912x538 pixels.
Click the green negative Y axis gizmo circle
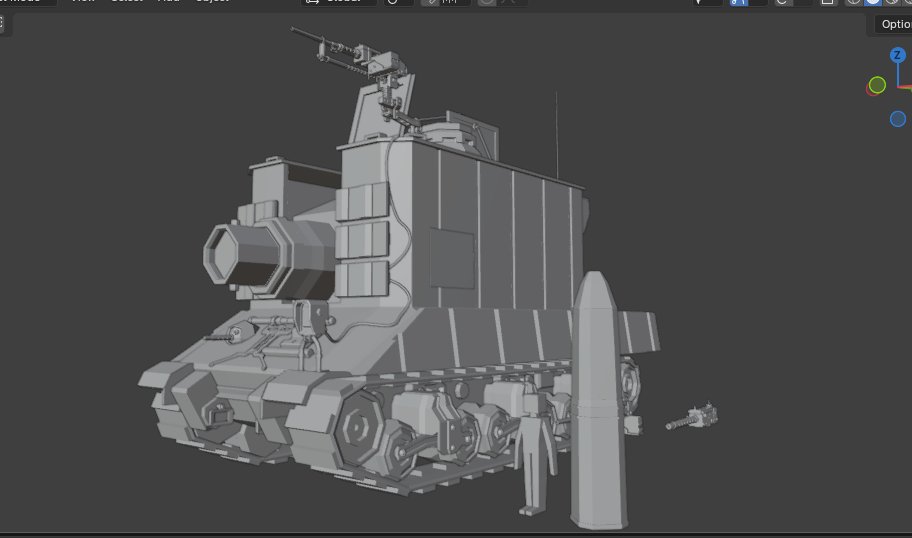[877, 85]
